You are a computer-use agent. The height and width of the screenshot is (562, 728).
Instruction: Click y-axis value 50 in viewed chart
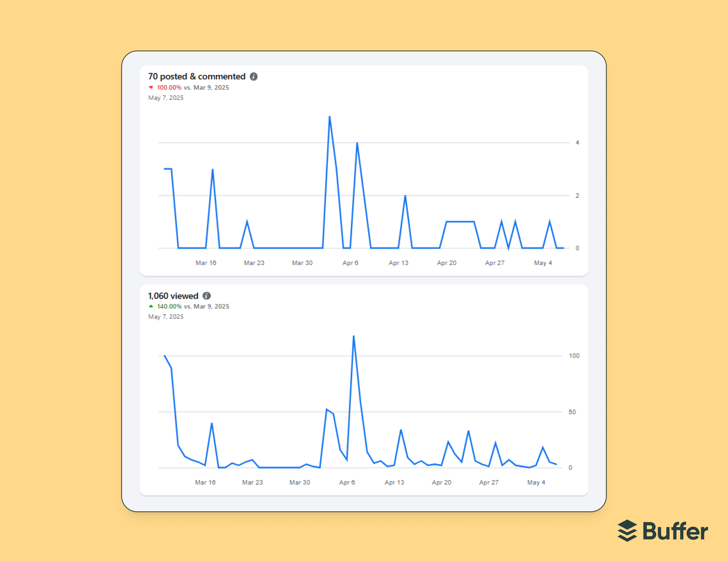pos(572,412)
